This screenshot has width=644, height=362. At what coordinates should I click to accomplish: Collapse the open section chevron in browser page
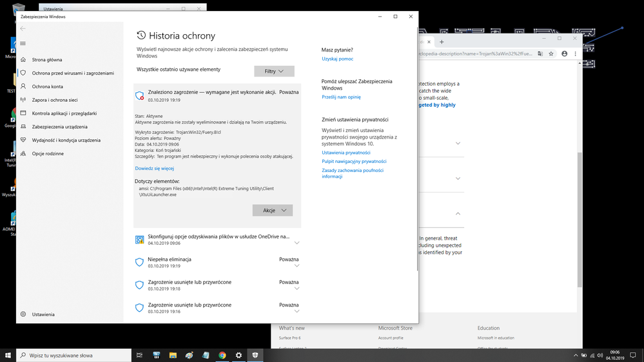click(458, 213)
